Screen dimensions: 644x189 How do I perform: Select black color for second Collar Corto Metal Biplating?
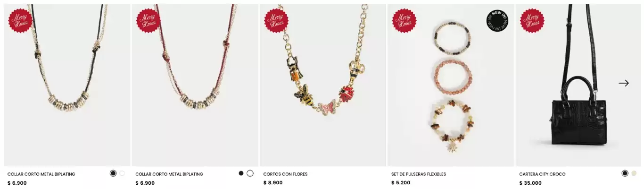241,173
